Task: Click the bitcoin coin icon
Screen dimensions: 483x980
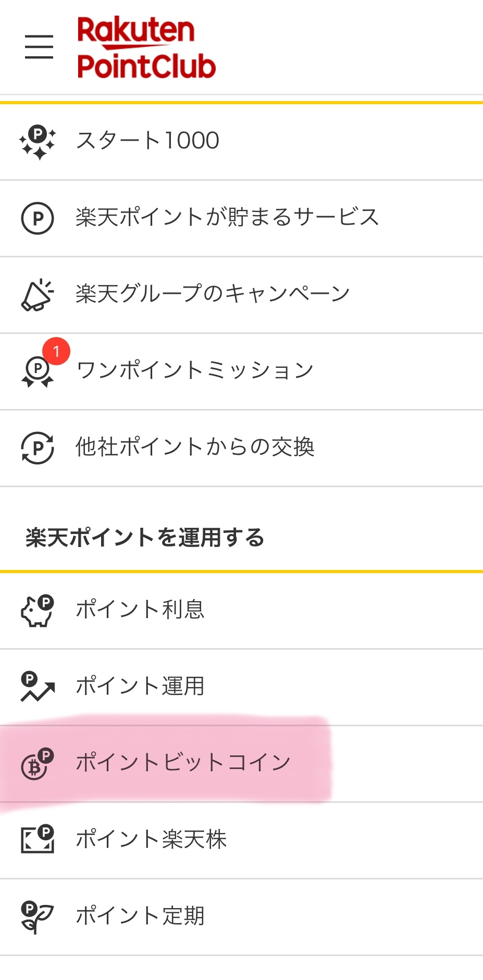Action: click(x=36, y=764)
